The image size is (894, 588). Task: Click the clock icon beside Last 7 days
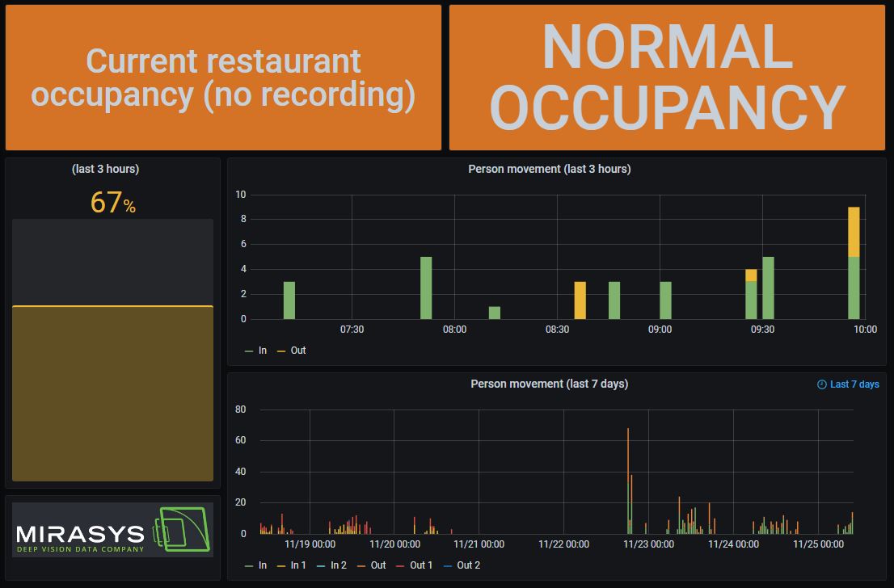pos(821,384)
